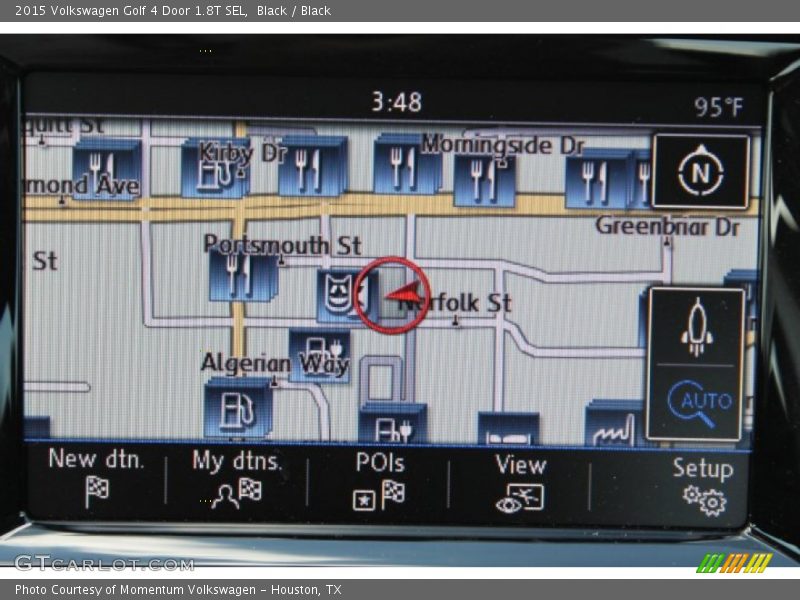This screenshot has height=600, width=800.
Task: Open navigation Setup
Action: tap(703, 486)
